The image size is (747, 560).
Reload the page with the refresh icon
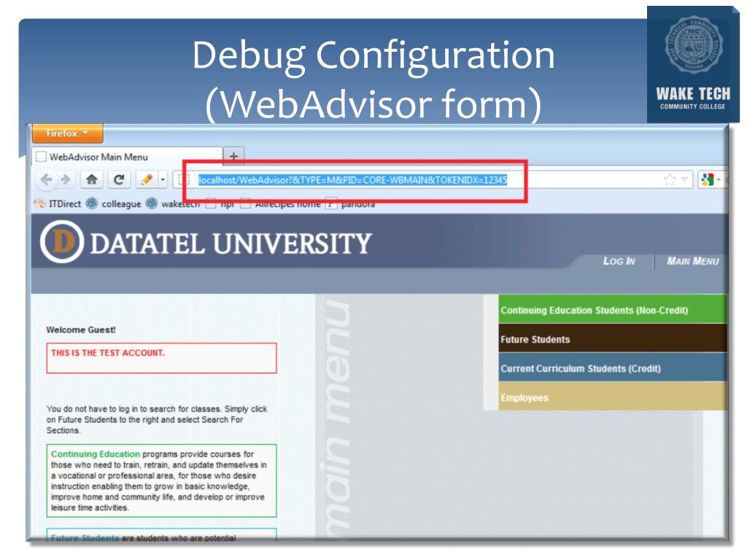(119, 179)
